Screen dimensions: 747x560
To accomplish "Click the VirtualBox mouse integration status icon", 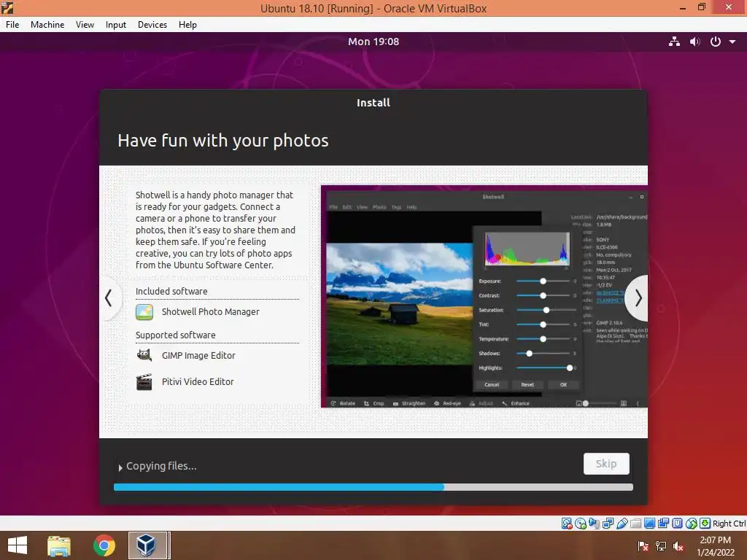I will click(692, 524).
